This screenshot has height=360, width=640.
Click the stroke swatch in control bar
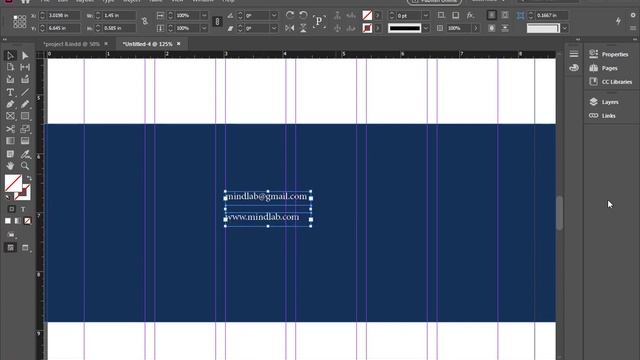367,28
